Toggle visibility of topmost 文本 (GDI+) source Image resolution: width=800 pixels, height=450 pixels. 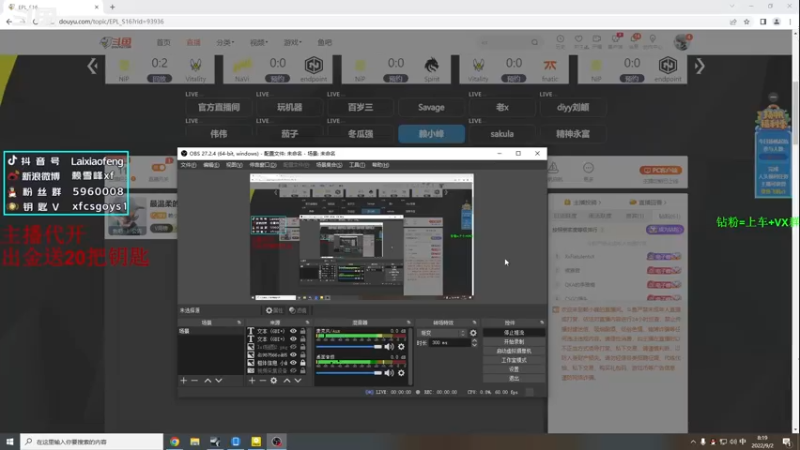293,331
